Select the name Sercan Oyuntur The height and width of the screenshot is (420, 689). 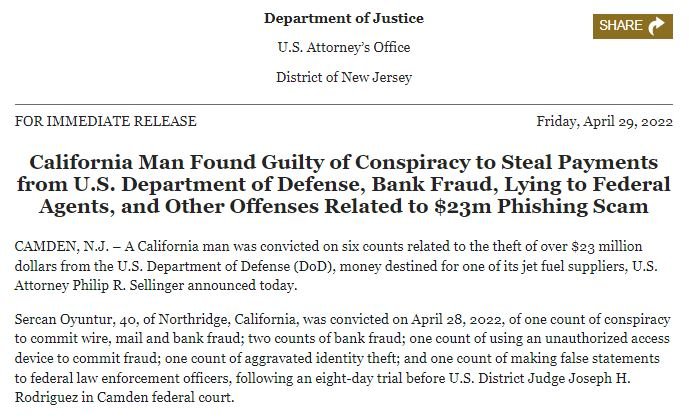(x=63, y=319)
